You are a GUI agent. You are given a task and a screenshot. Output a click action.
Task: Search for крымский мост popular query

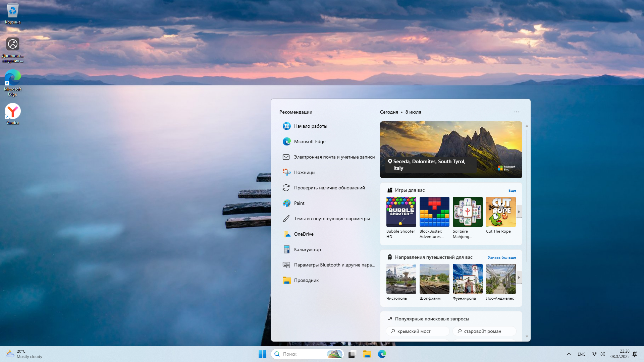pyautogui.click(x=418, y=331)
